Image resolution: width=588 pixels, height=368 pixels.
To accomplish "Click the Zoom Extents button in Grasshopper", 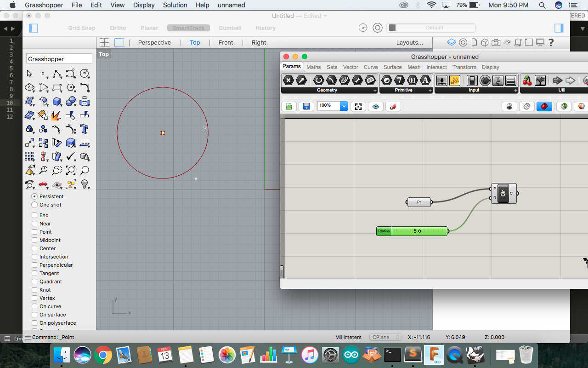I will tap(358, 106).
